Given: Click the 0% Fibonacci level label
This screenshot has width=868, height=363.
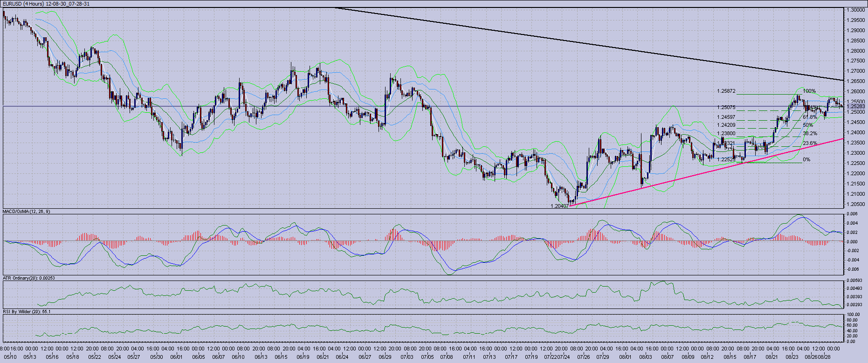Looking at the screenshot, I should pos(806,160).
